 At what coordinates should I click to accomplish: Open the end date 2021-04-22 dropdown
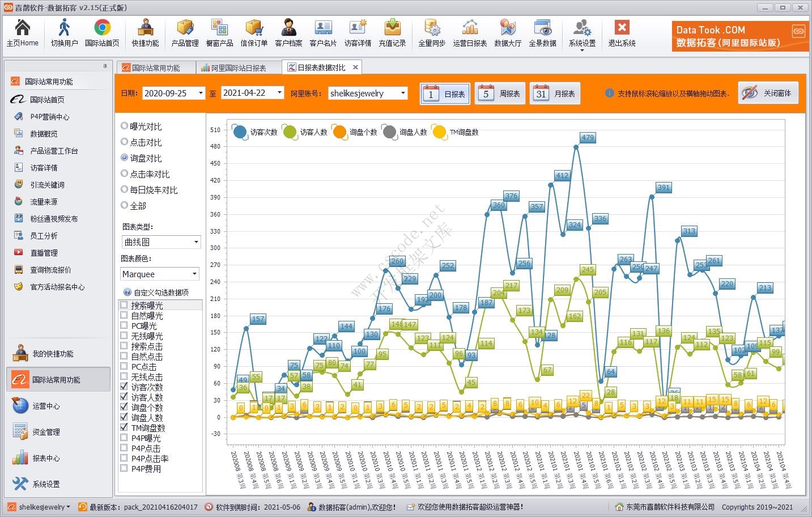pos(279,92)
